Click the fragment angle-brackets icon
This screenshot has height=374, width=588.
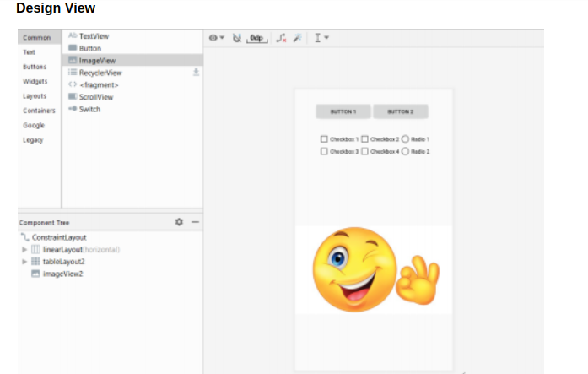pos(73,84)
